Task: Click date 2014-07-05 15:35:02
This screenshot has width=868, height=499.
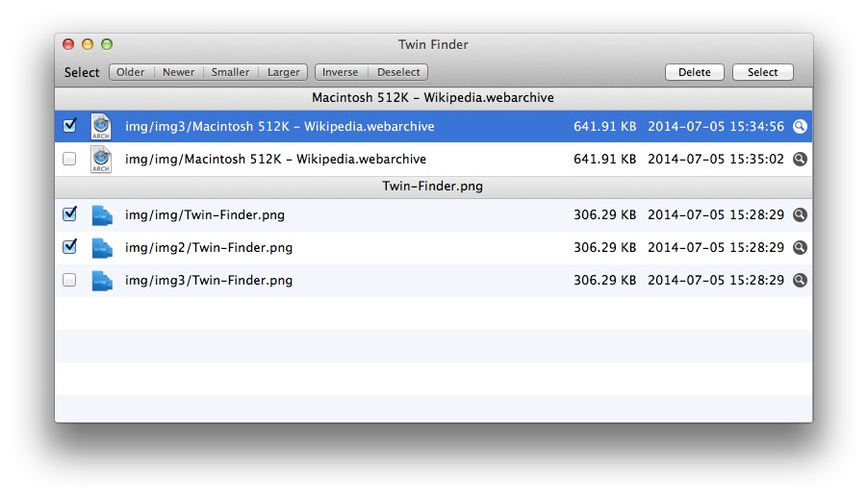Action: [716, 160]
